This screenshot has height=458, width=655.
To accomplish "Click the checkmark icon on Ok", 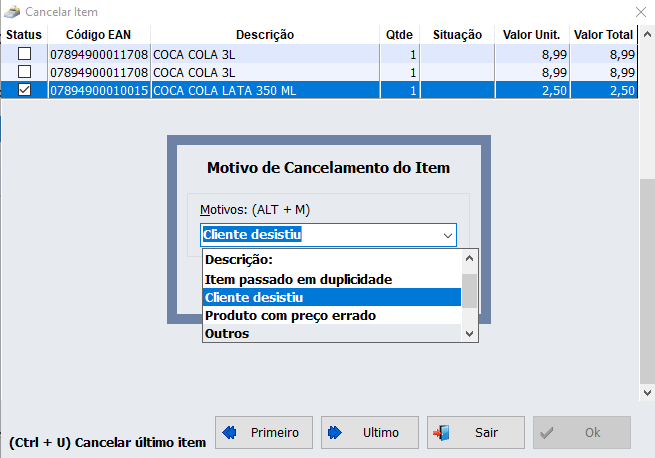I will (x=547, y=433).
